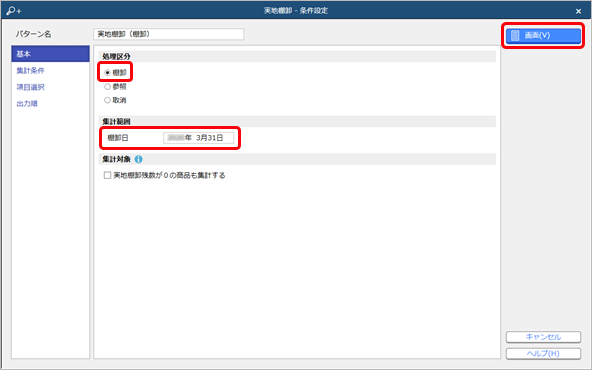Select the 参照 radio button
The width and height of the screenshot is (592, 370).
[107, 86]
